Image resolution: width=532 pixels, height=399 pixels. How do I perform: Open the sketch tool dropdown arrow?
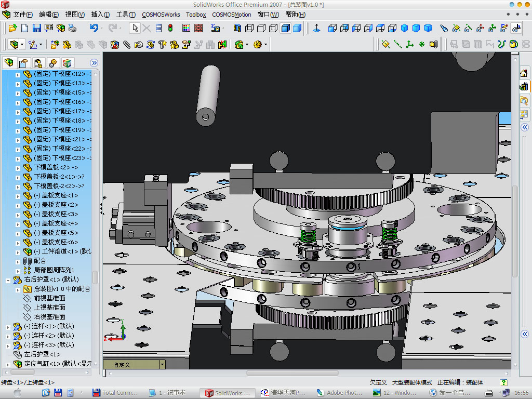41,45
